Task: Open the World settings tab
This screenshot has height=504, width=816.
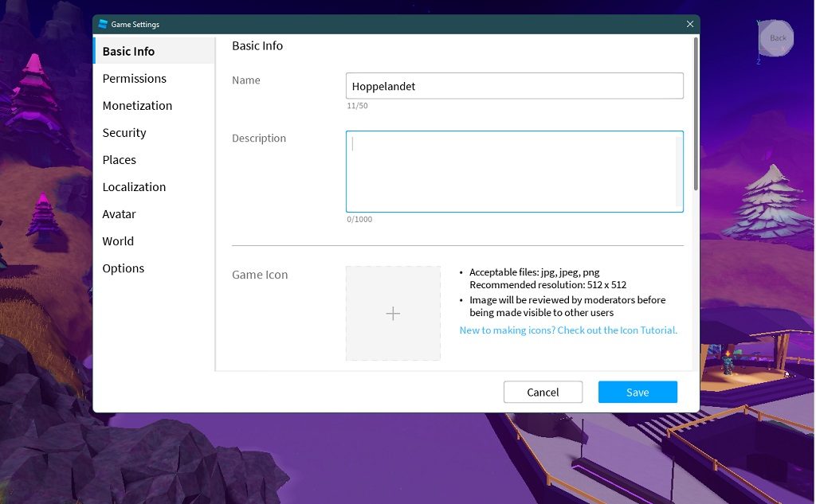Action: [x=154, y=240]
